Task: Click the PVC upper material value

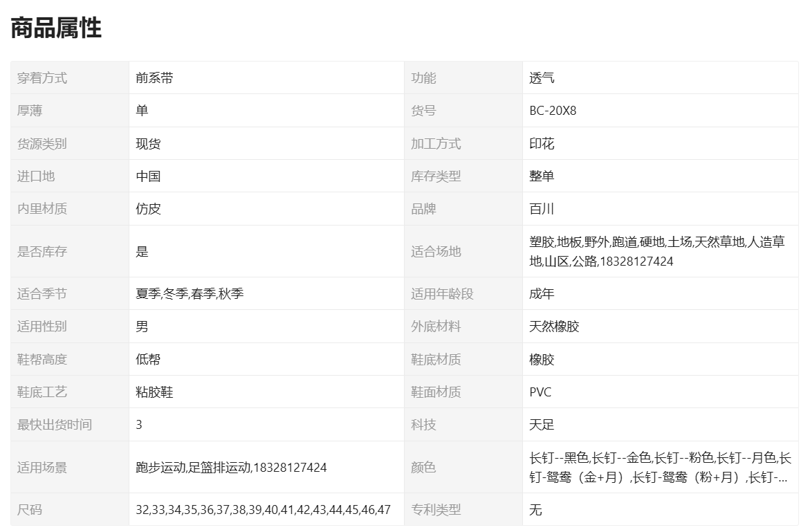Action: pyautogui.click(x=540, y=392)
